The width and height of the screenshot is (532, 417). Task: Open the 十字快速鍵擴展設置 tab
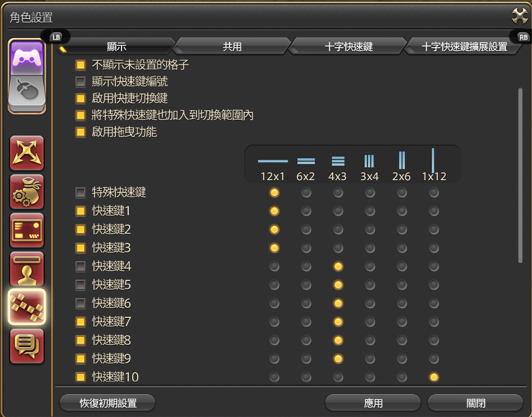[x=464, y=47]
